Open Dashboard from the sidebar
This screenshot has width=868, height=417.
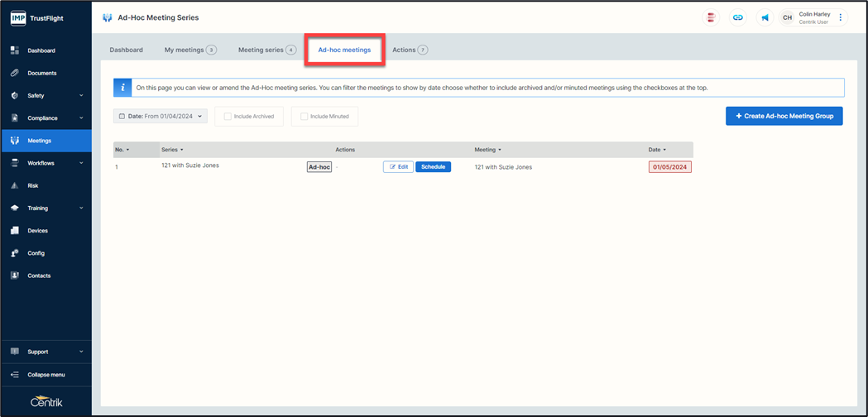pos(41,50)
